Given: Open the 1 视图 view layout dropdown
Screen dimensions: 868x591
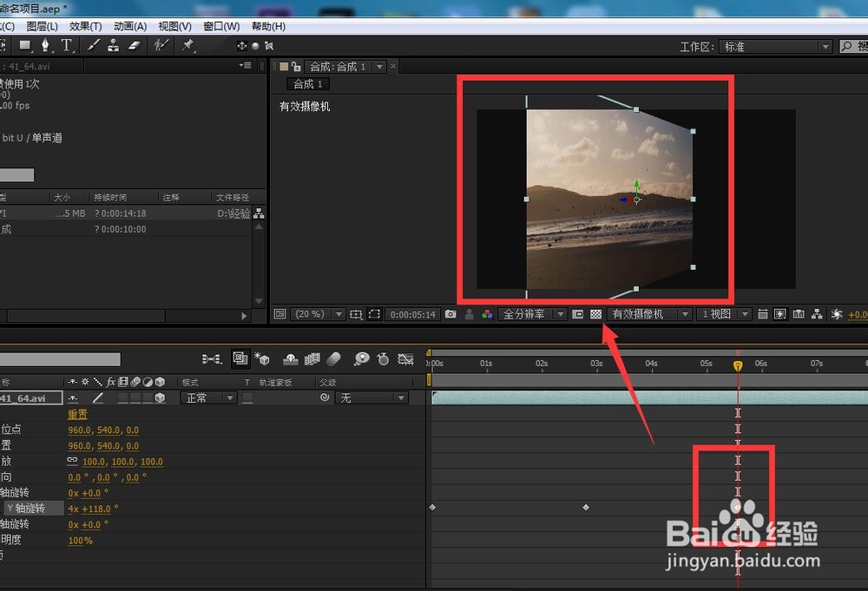Looking at the screenshot, I should (x=724, y=314).
